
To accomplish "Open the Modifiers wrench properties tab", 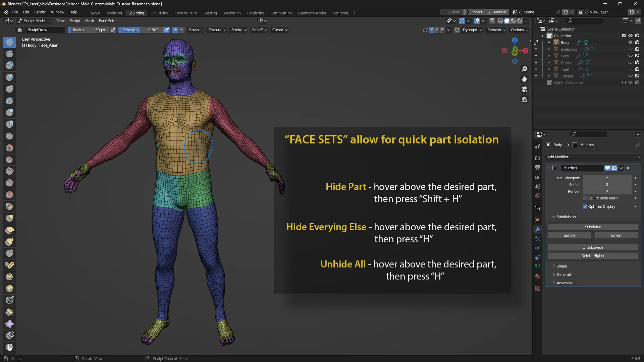I will tap(538, 229).
